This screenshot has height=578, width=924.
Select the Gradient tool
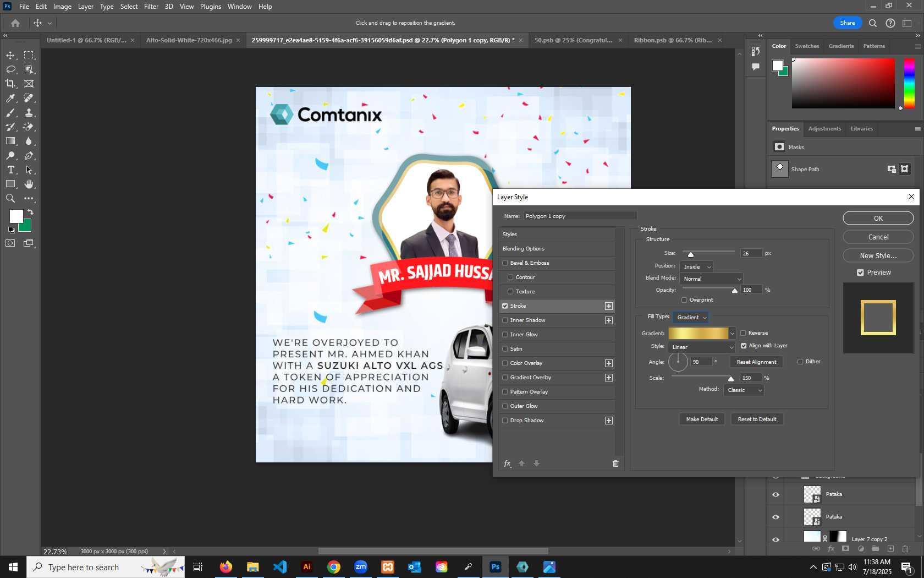[x=10, y=141]
